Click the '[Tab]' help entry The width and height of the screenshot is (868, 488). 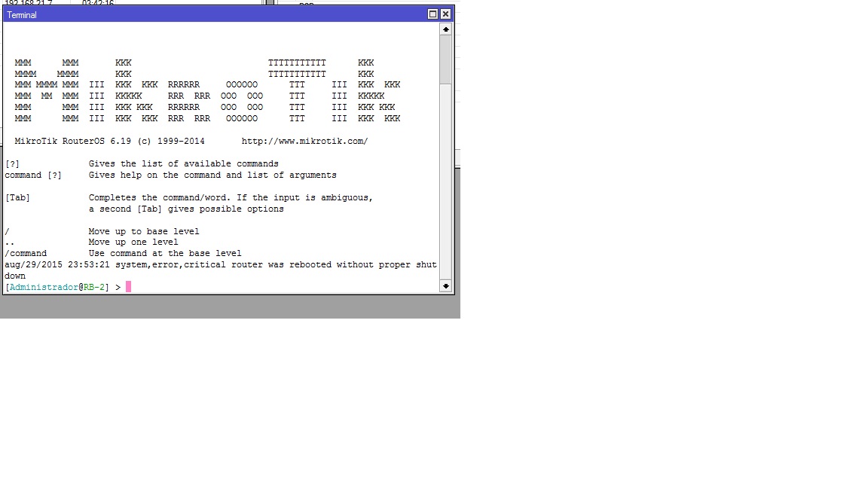(x=17, y=197)
